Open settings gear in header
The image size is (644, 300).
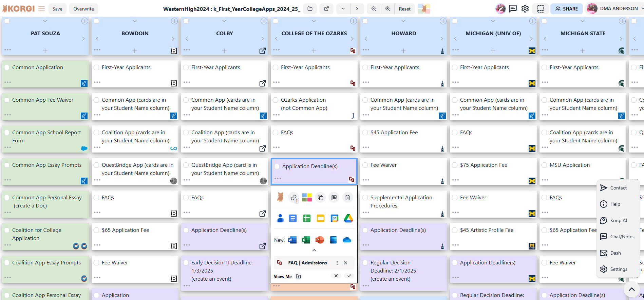pos(525,8)
